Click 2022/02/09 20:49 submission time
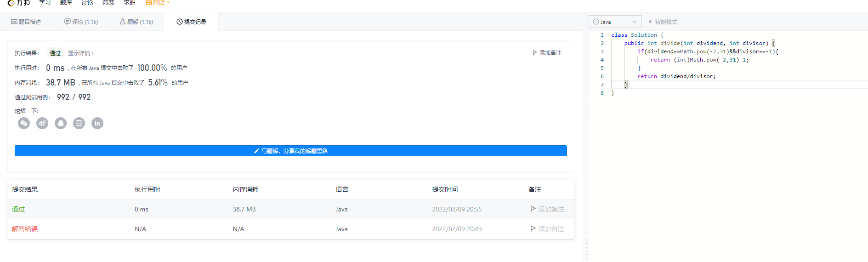This screenshot has height=262, width=868. (x=457, y=229)
